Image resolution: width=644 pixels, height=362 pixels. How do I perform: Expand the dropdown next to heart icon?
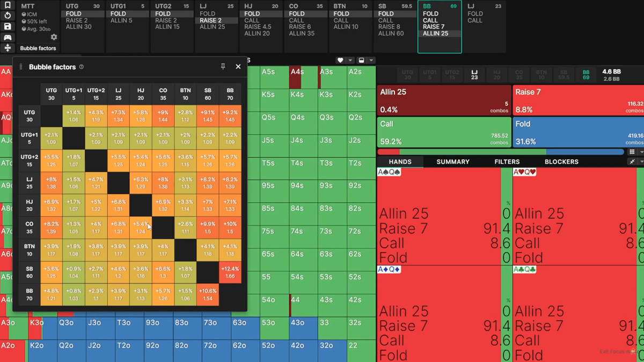pos(350,60)
